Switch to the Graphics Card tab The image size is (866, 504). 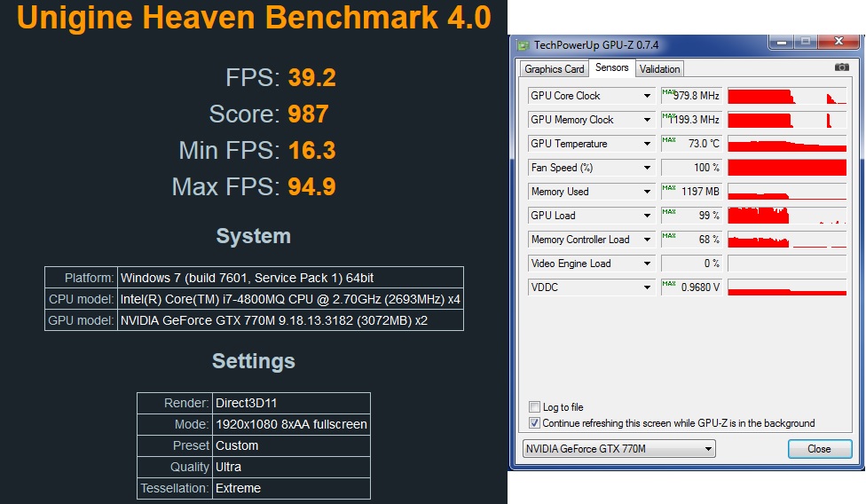pos(554,69)
